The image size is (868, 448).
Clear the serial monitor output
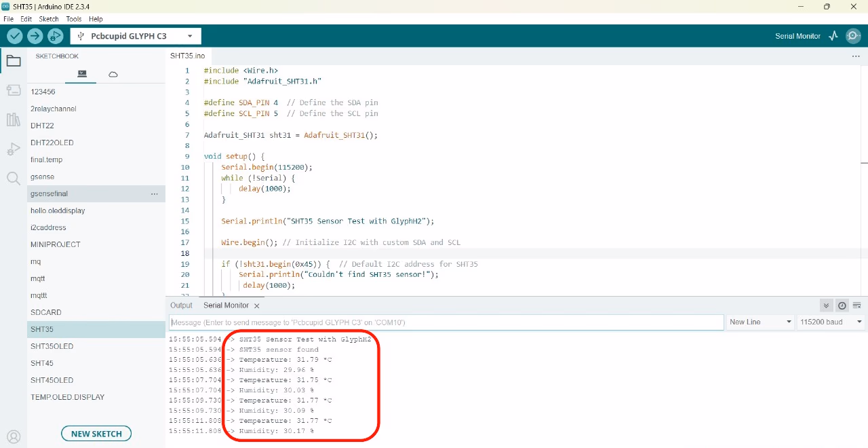point(857,305)
